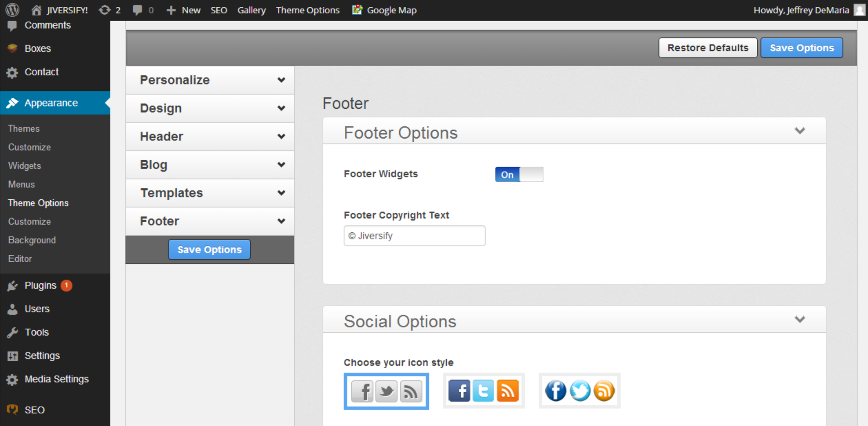Click the comments bubble icon in toolbar
The image size is (868, 426).
coord(137,10)
